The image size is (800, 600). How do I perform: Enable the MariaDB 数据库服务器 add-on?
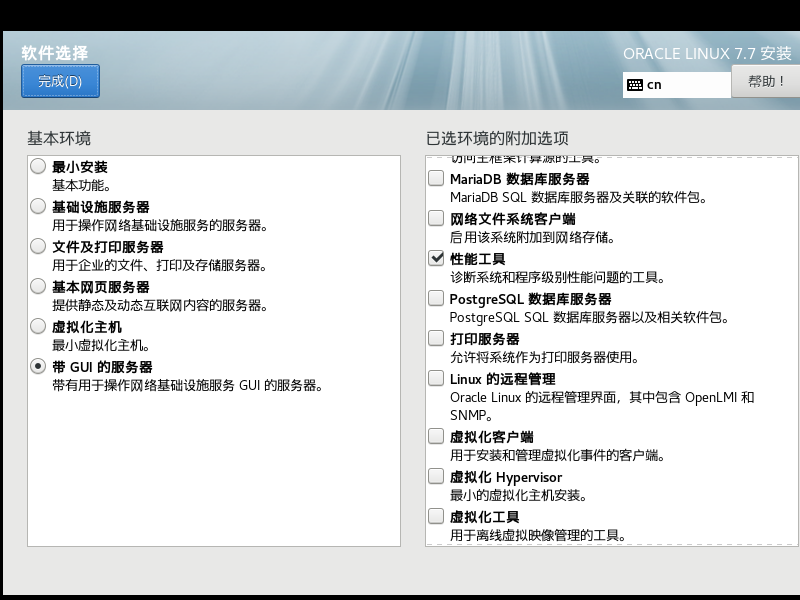point(436,178)
